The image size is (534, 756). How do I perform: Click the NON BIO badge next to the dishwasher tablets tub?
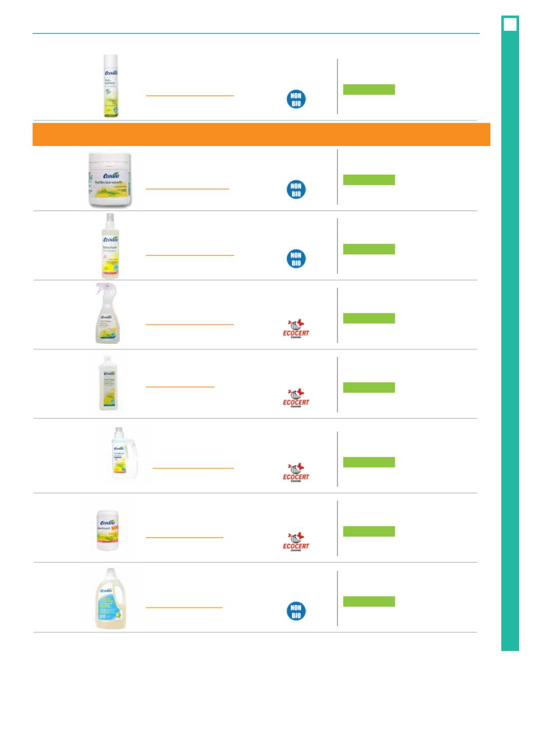296,190
